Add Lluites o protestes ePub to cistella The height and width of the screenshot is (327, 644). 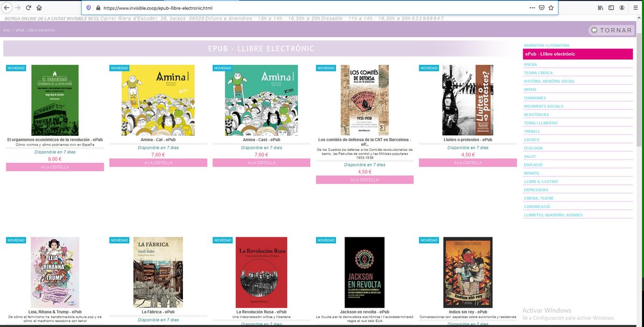(x=468, y=163)
